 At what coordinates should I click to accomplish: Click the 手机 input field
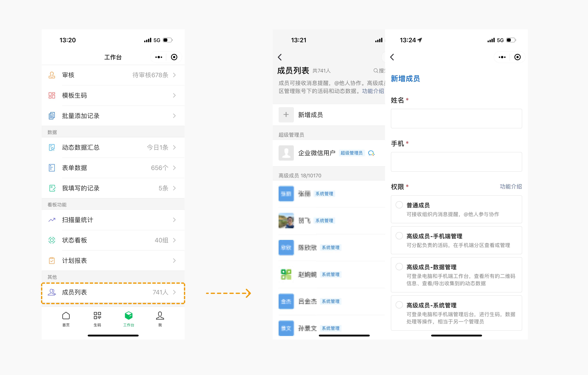[456, 162]
